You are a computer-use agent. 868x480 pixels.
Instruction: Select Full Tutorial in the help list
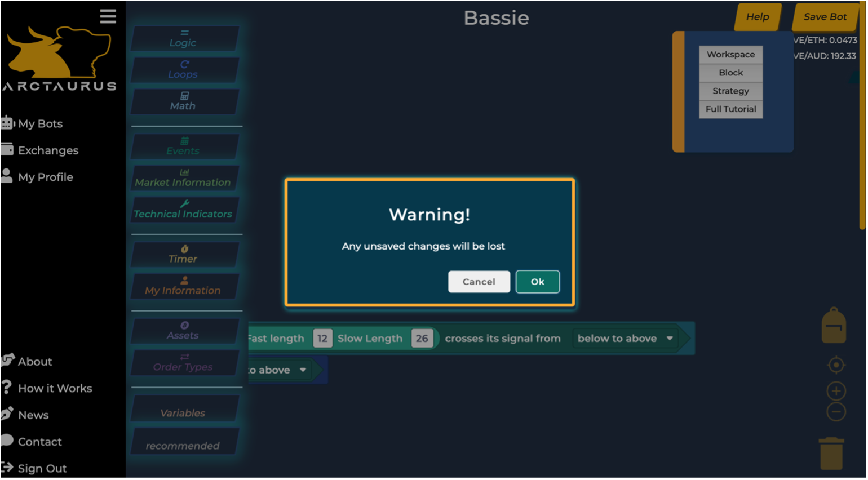coord(730,109)
